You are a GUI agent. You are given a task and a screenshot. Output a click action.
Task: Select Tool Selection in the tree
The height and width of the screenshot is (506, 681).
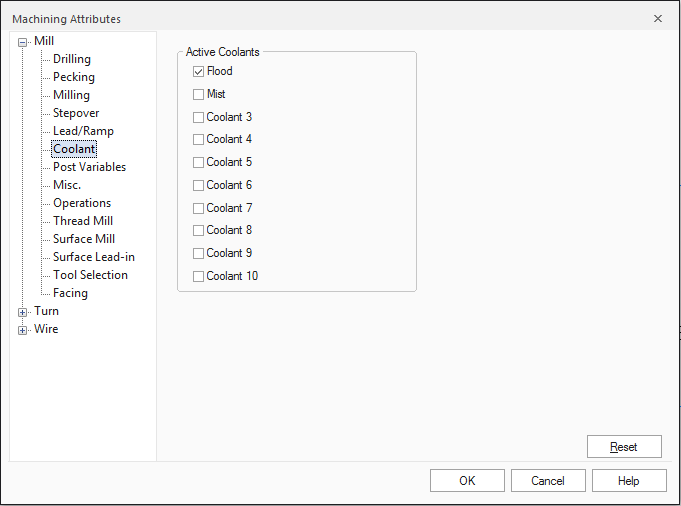[x=90, y=275]
